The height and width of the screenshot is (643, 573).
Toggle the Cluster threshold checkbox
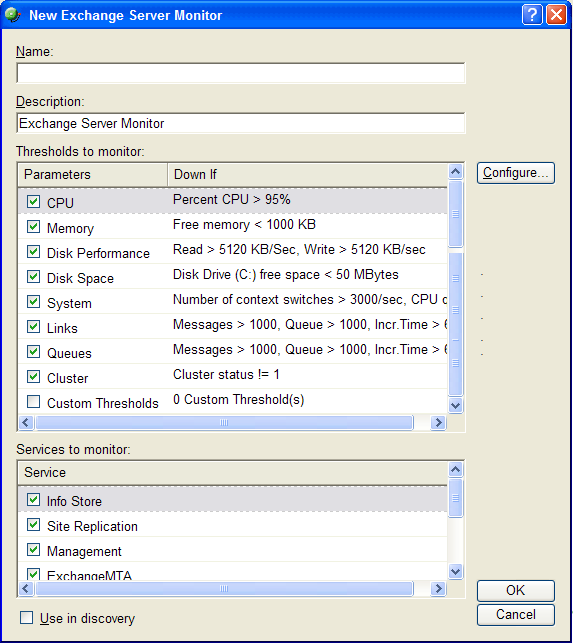[33, 376]
